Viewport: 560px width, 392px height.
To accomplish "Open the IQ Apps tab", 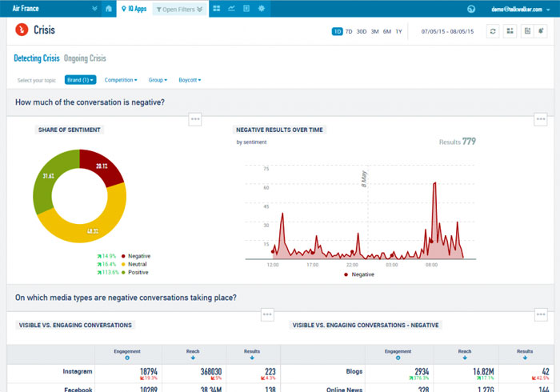I will [134, 9].
